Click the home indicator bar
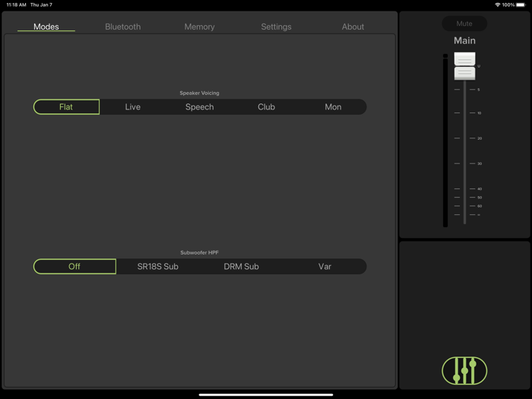This screenshot has width=532, height=399. coord(266,394)
